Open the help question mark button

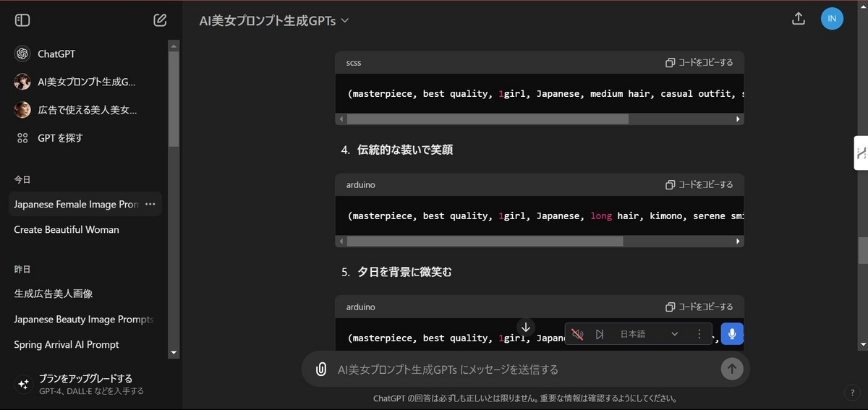pos(853,393)
